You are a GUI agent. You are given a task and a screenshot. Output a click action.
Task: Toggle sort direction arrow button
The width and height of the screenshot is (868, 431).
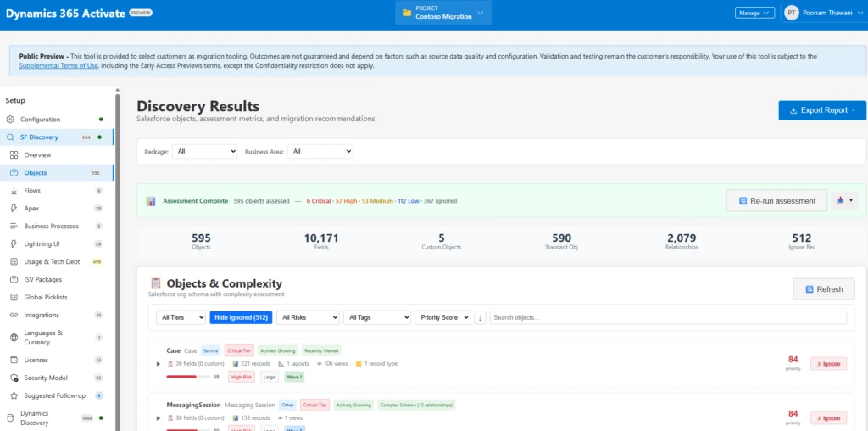pyautogui.click(x=480, y=317)
